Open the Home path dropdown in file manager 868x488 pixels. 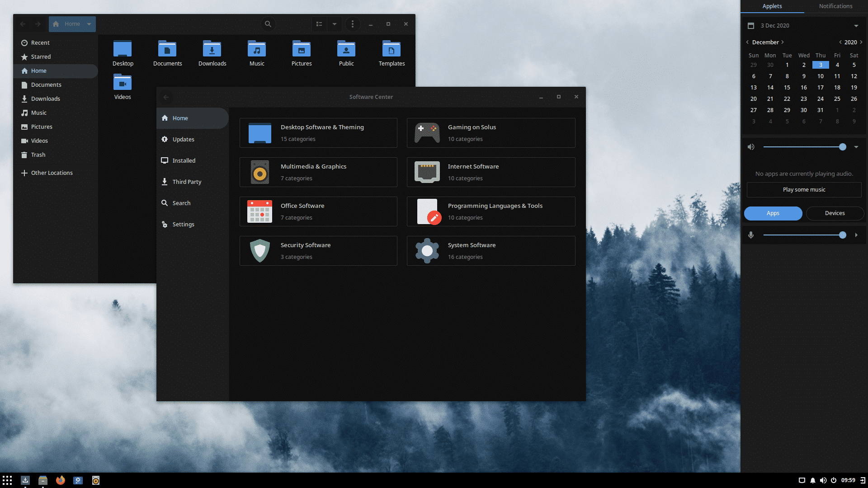(89, 24)
